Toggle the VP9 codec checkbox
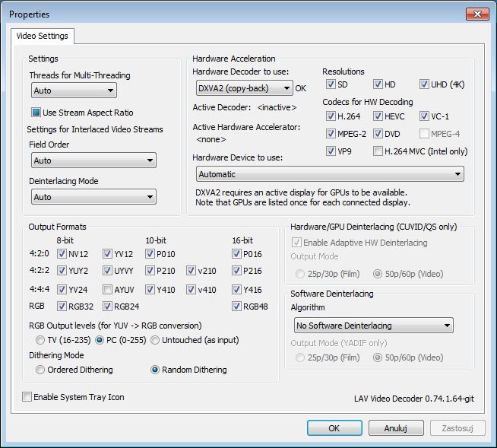The image size is (497, 448). tap(331, 151)
